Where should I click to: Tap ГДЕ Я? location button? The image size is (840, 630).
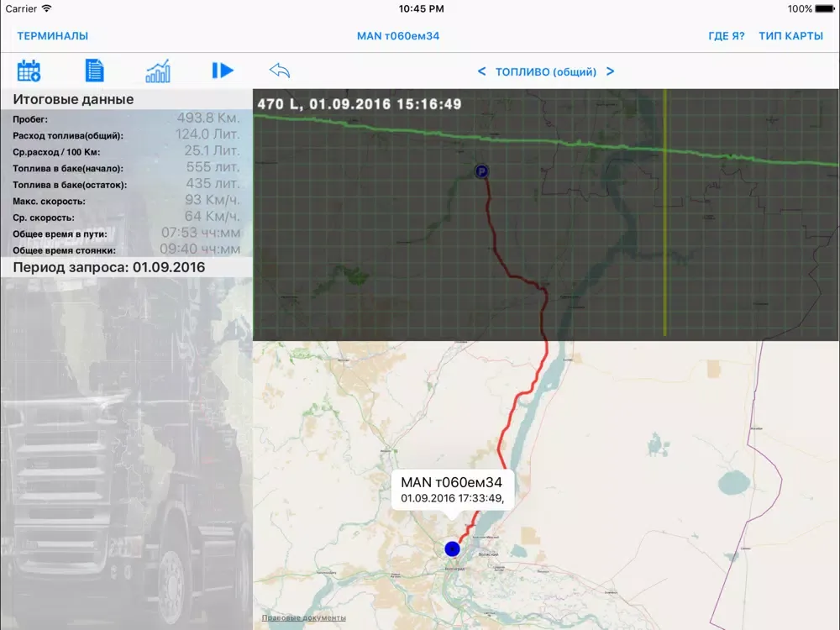pos(727,36)
